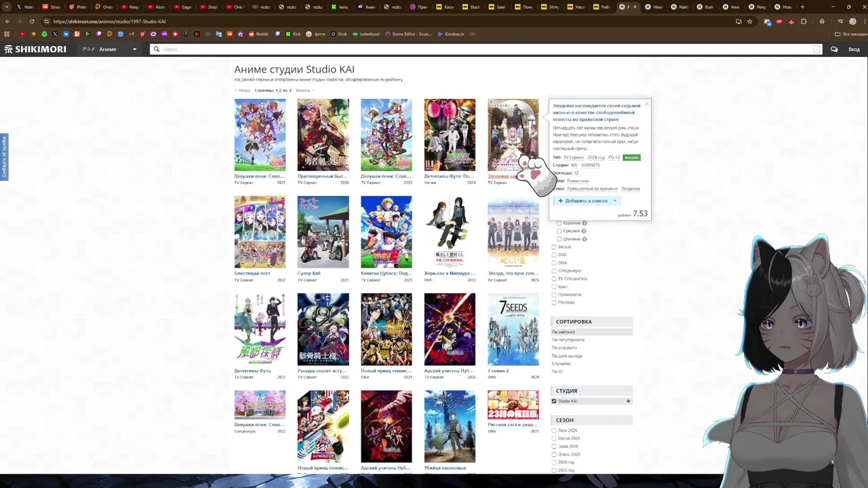The height and width of the screenshot is (488, 868).
Task: Click the magnifier search icon
Action: coord(156,49)
